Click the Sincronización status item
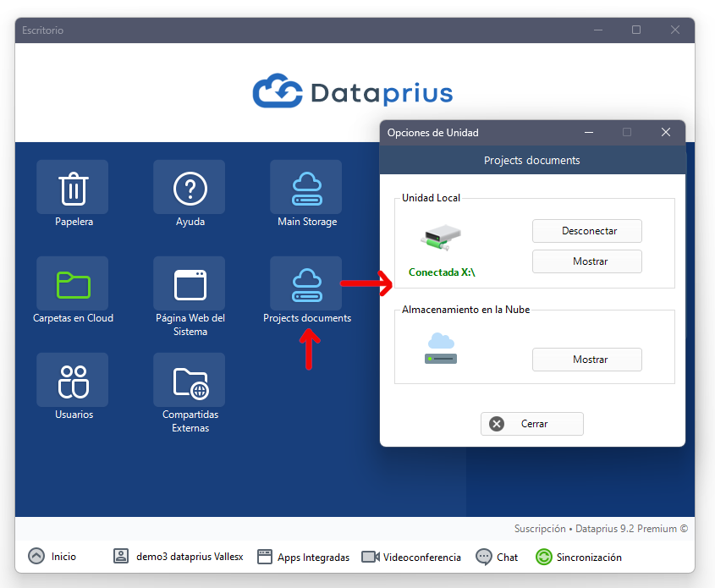Screen dimensions: 715x588 click(579, 557)
